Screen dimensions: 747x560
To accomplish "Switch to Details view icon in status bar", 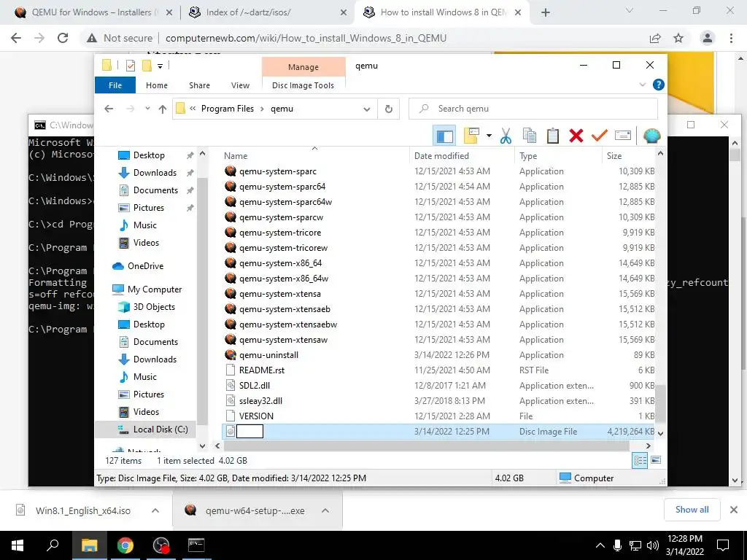I will [640, 460].
